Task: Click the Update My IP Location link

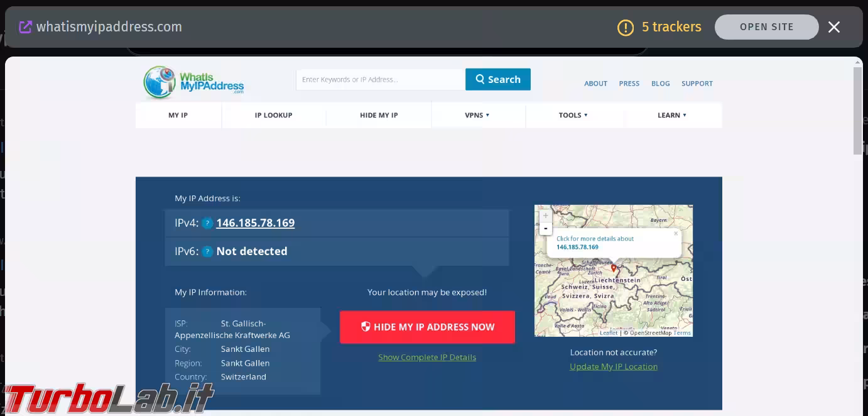Action: pyautogui.click(x=614, y=366)
